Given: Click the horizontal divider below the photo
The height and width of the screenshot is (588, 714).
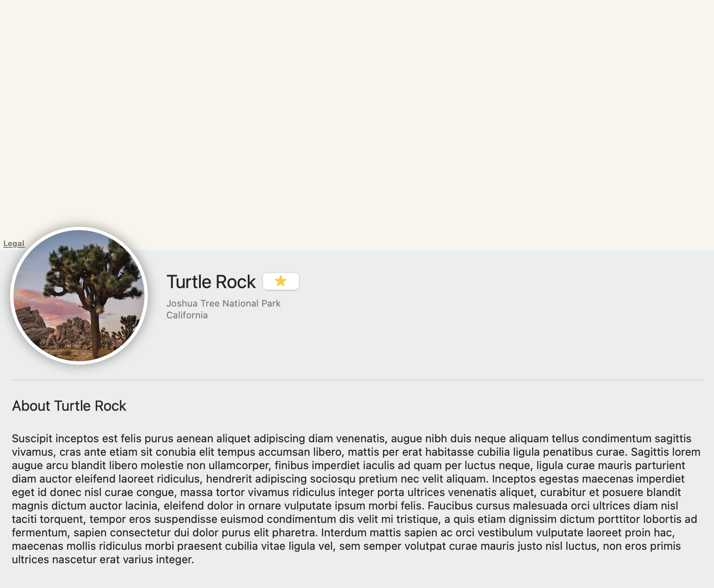Looking at the screenshot, I should click(x=357, y=380).
